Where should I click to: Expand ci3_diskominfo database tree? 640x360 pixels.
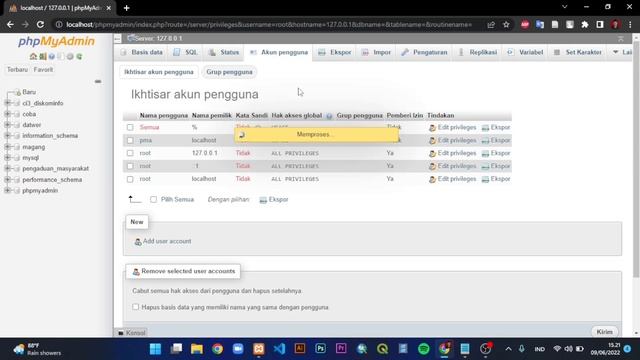[x=7, y=103]
